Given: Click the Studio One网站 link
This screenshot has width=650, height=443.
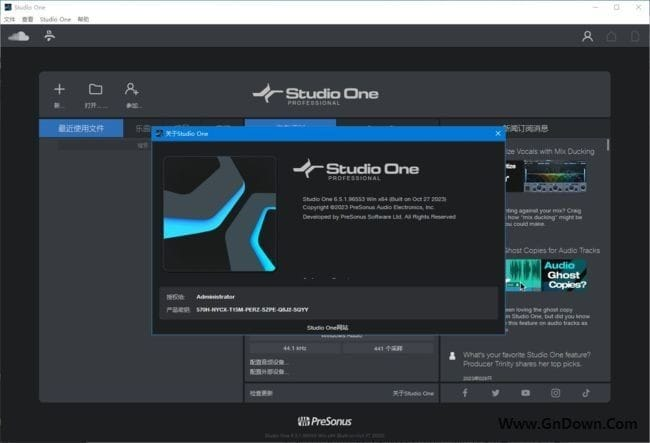Looking at the screenshot, I should pos(327,327).
